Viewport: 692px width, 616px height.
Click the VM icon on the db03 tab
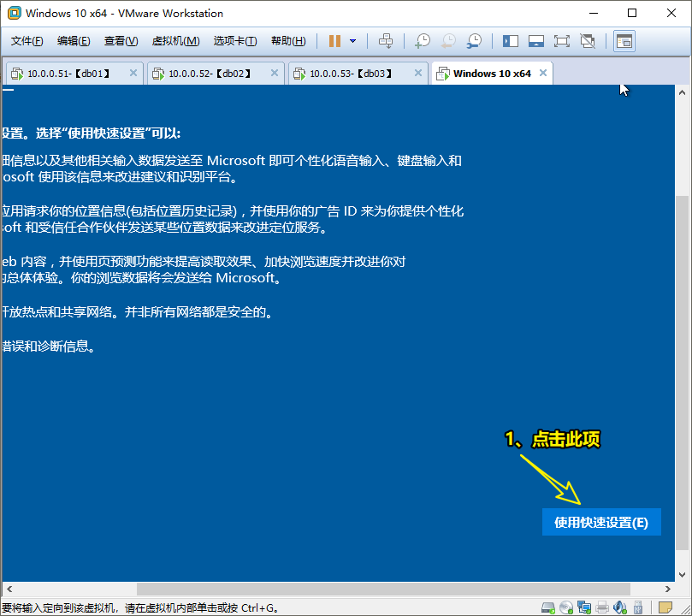(x=299, y=74)
